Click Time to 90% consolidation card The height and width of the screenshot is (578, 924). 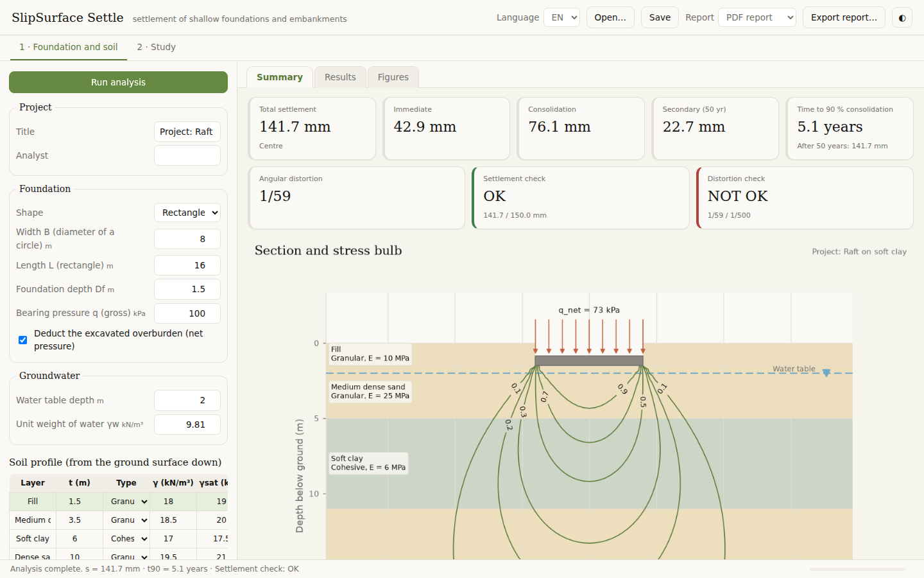pos(850,128)
